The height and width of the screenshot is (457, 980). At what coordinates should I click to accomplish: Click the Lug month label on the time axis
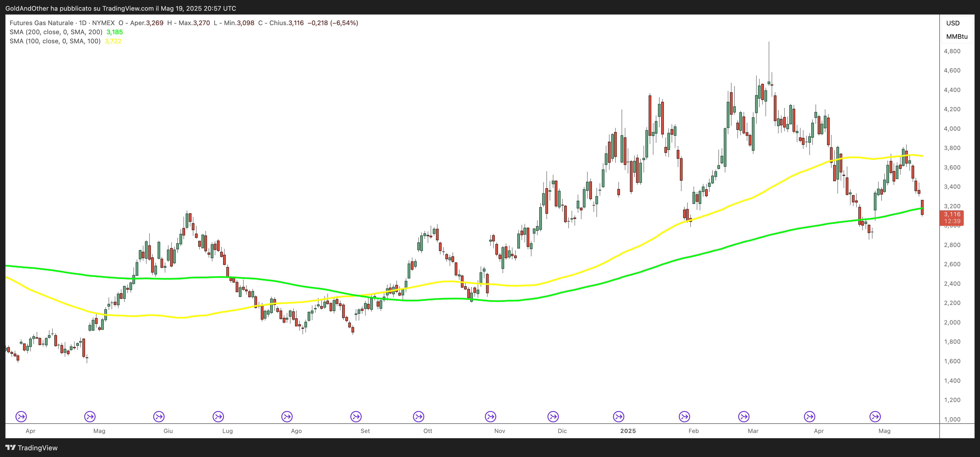coord(228,431)
